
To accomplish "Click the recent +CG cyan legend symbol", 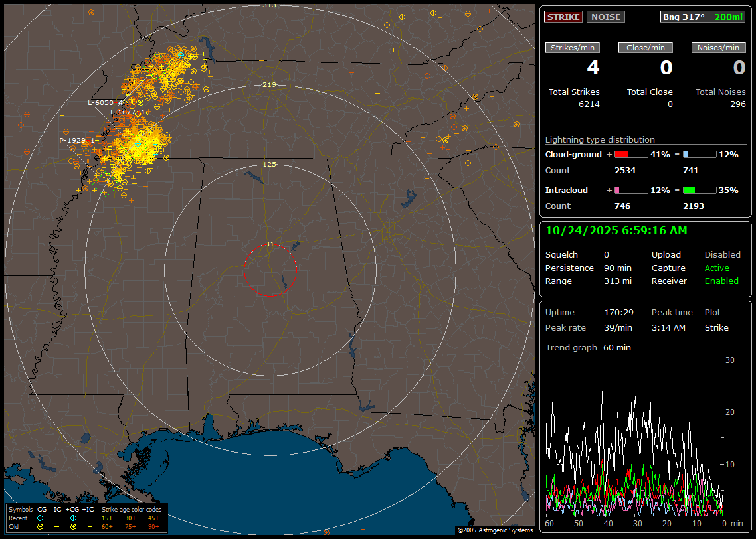I will pyautogui.click(x=73, y=518).
